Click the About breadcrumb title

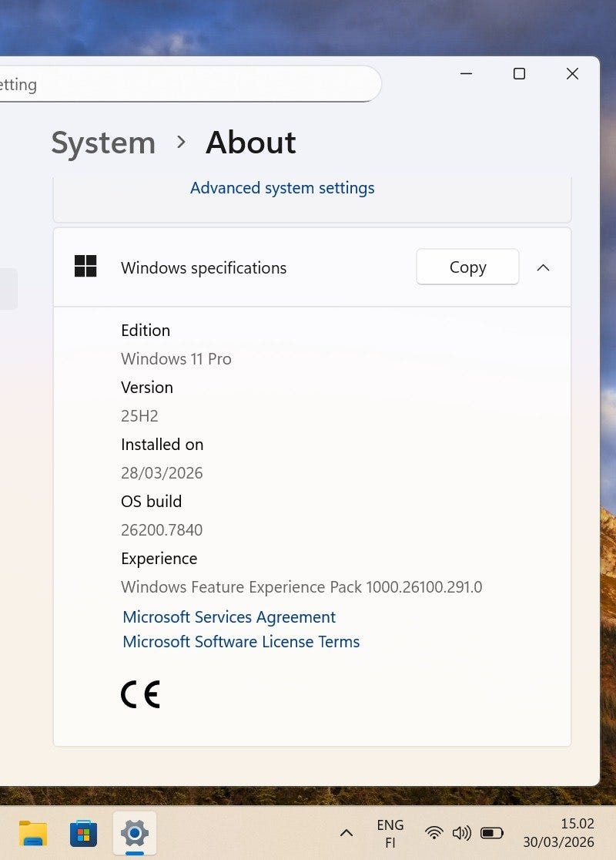[250, 143]
